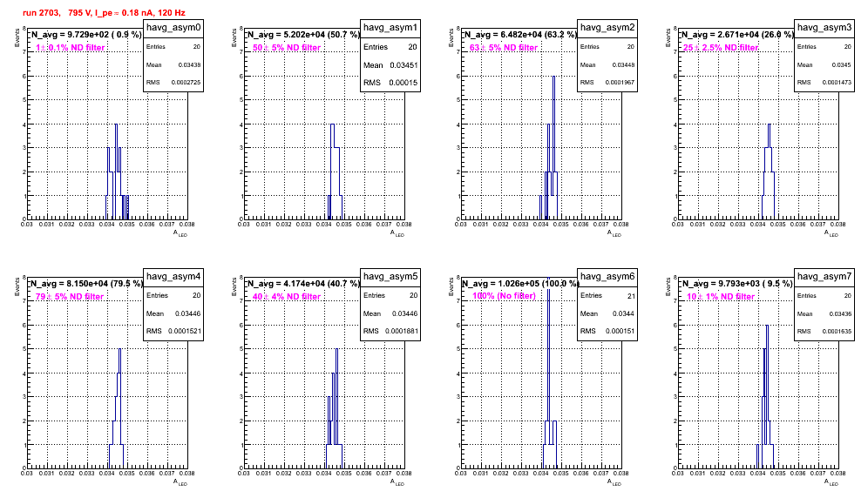Pick the magenta 10± 1% ND filter label

tap(721, 297)
